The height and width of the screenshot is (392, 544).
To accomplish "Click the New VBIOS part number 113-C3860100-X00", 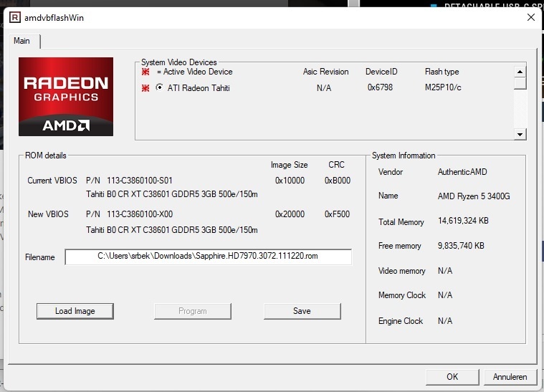I will point(140,214).
